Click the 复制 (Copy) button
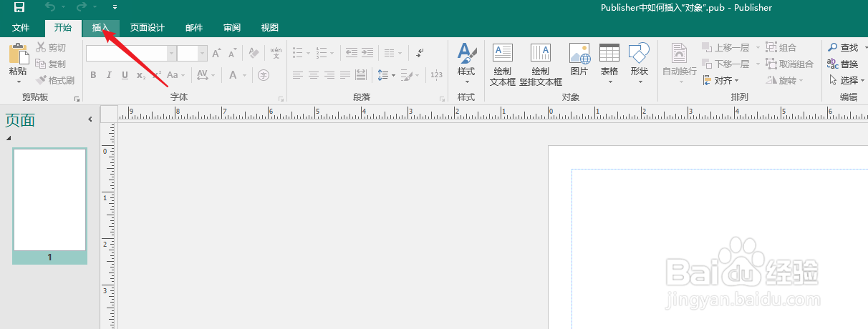Screen dimensions: 868x329 click(x=51, y=64)
